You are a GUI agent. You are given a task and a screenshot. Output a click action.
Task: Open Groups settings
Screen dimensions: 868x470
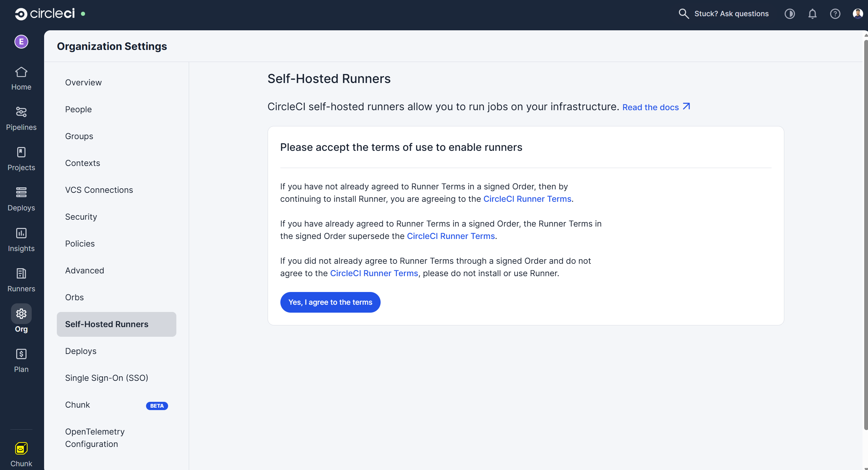tap(116, 136)
